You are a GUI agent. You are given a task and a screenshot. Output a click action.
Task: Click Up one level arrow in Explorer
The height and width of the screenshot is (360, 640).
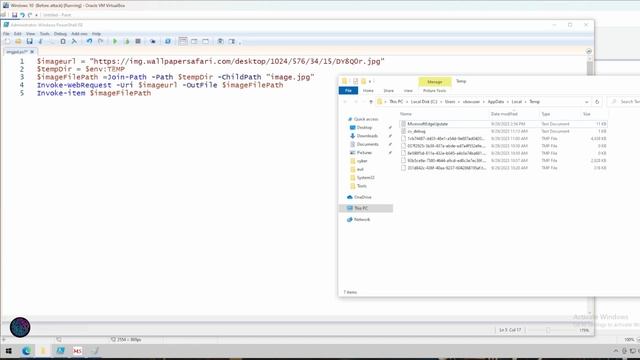pos(371,102)
